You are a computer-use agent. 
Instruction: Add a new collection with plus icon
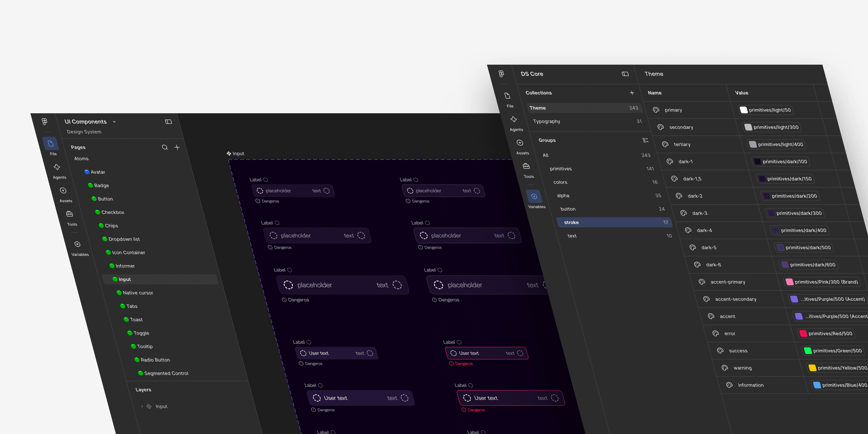pyautogui.click(x=632, y=93)
